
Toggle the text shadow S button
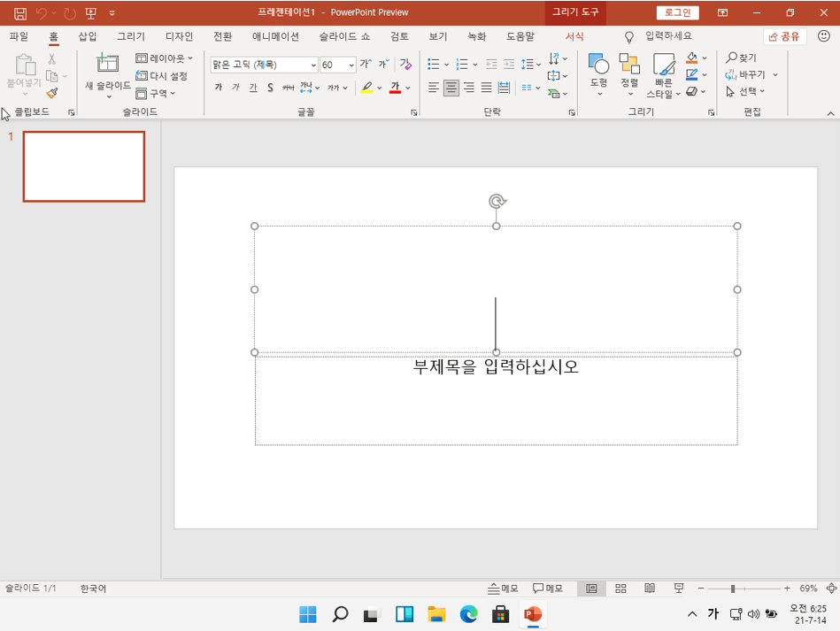coord(270,88)
